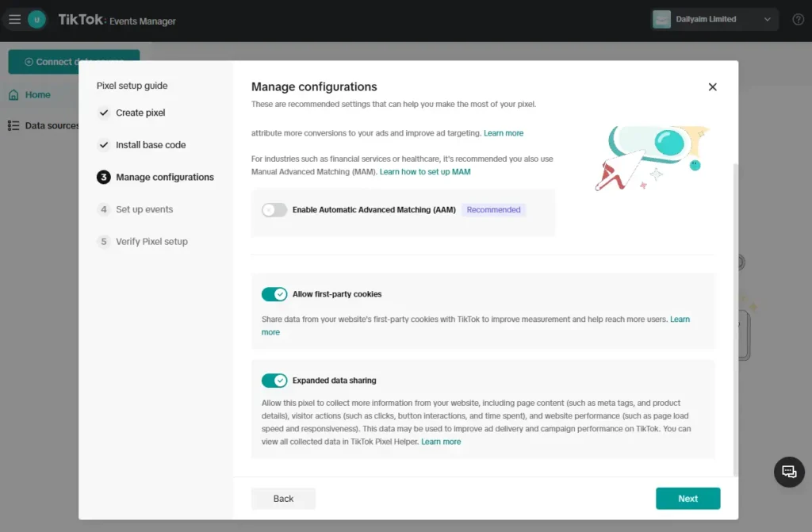Close the Manage configurations dialog
Screen dimensions: 812x532
click(712, 87)
